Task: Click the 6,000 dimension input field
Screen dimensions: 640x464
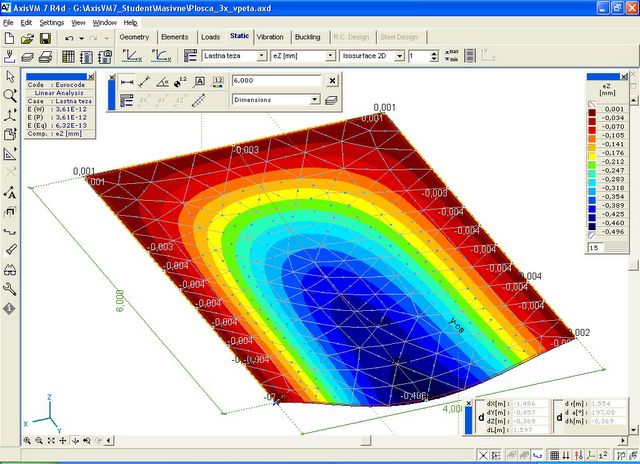Action: click(277, 81)
